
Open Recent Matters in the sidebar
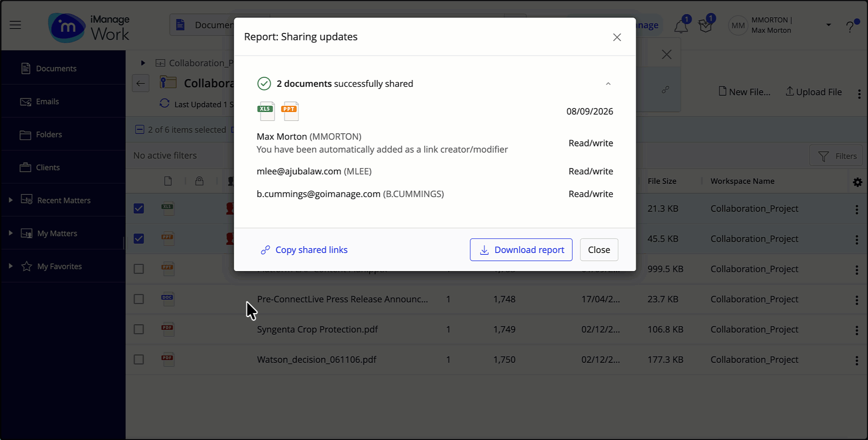click(x=64, y=200)
